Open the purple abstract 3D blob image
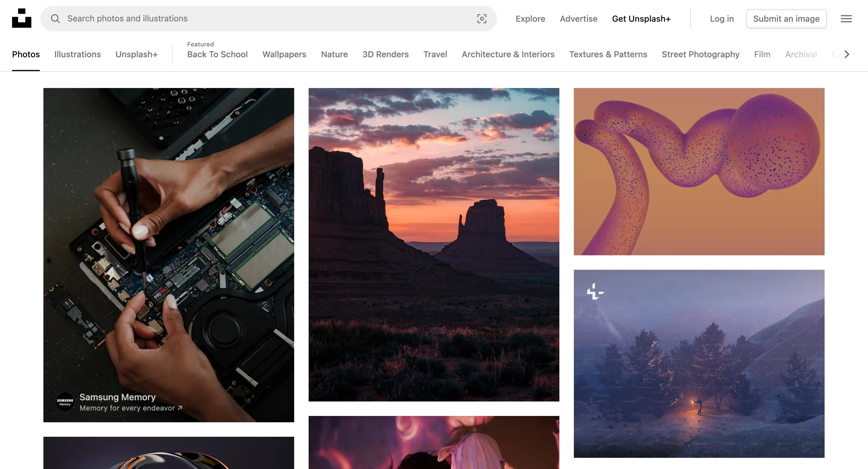 point(699,172)
